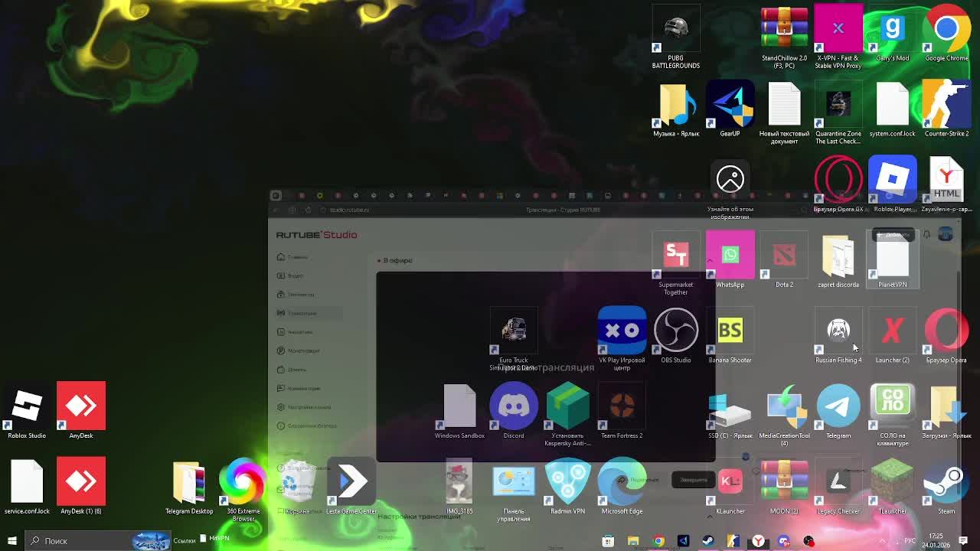This screenshot has height=551, width=980.
Task: Launch the Lesta Game Center shortcut
Action: point(351,481)
